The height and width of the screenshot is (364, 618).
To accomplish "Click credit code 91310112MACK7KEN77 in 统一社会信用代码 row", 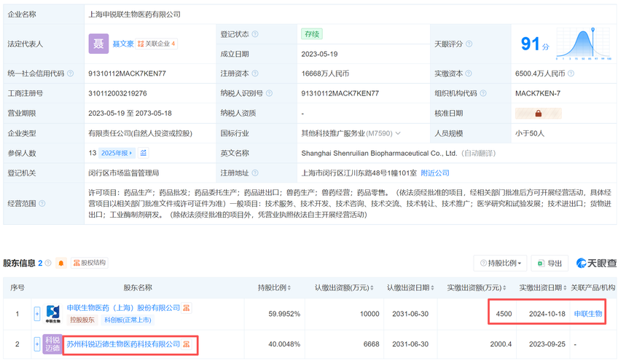I will (127, 74).
